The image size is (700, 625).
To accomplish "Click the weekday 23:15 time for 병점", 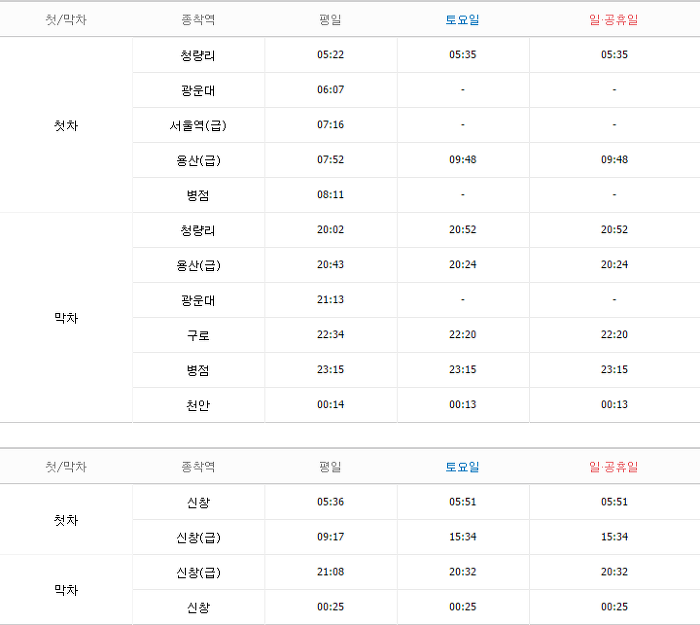I will (330, 370).
